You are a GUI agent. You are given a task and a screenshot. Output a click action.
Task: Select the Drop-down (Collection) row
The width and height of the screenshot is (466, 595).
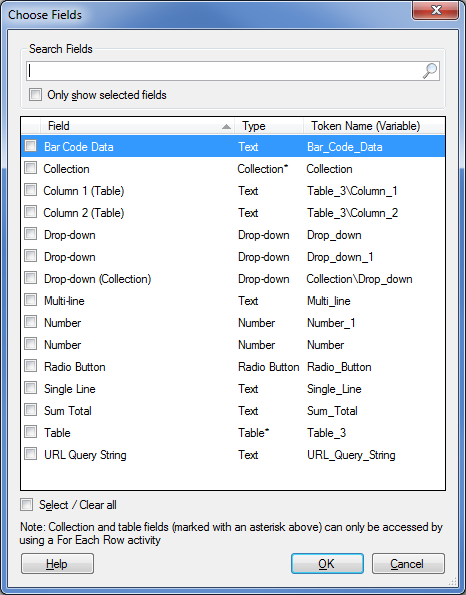click(233, 279)
